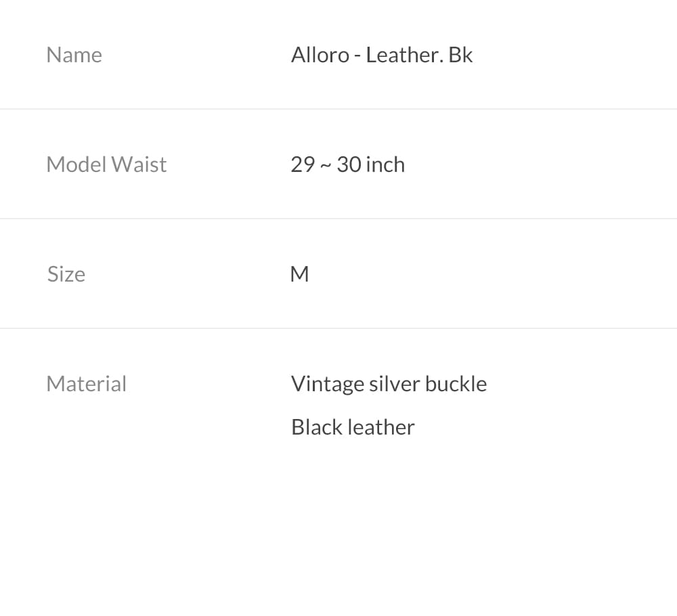The height and width of the screenshot is (616, 677).
Task: Click the Size label
Action: [66, 274]
